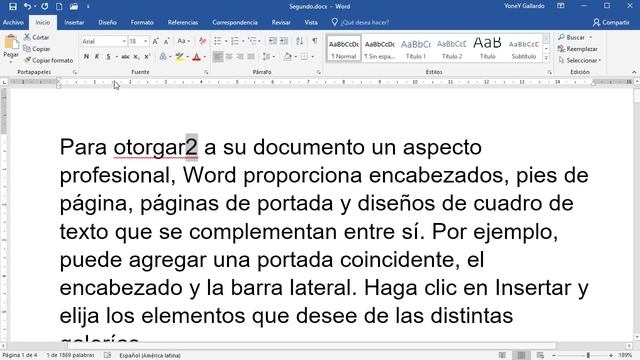The image size is (640, 360).
Task: Apply bullet list formatting
Action: click(x=218, y=41)
